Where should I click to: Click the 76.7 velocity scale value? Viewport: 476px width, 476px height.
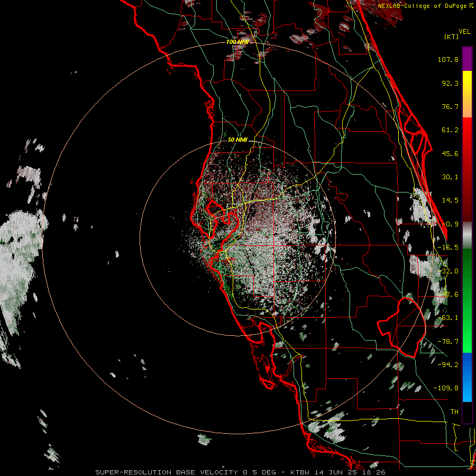tap(450, 106)
